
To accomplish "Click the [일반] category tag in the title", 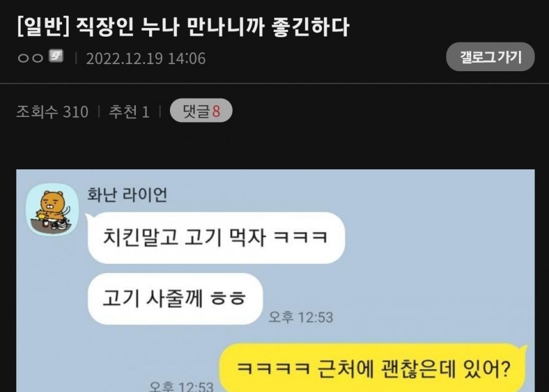I will [x=43, y=27].
